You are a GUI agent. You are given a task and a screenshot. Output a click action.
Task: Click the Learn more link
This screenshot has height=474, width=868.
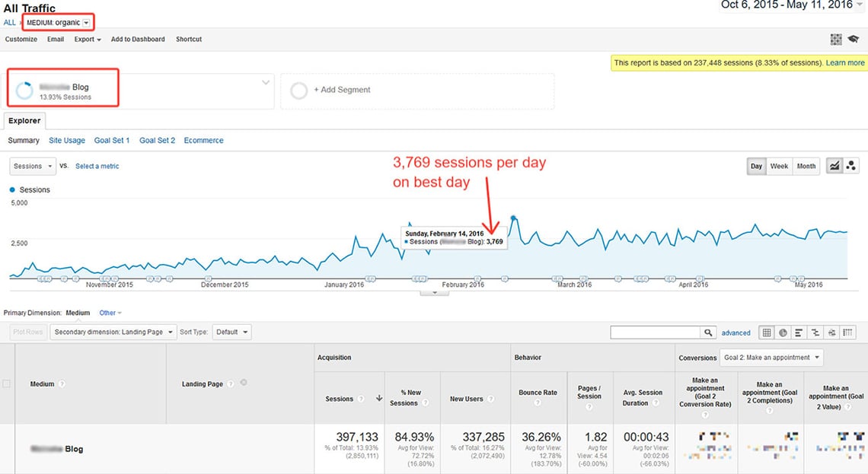(844, 63)
